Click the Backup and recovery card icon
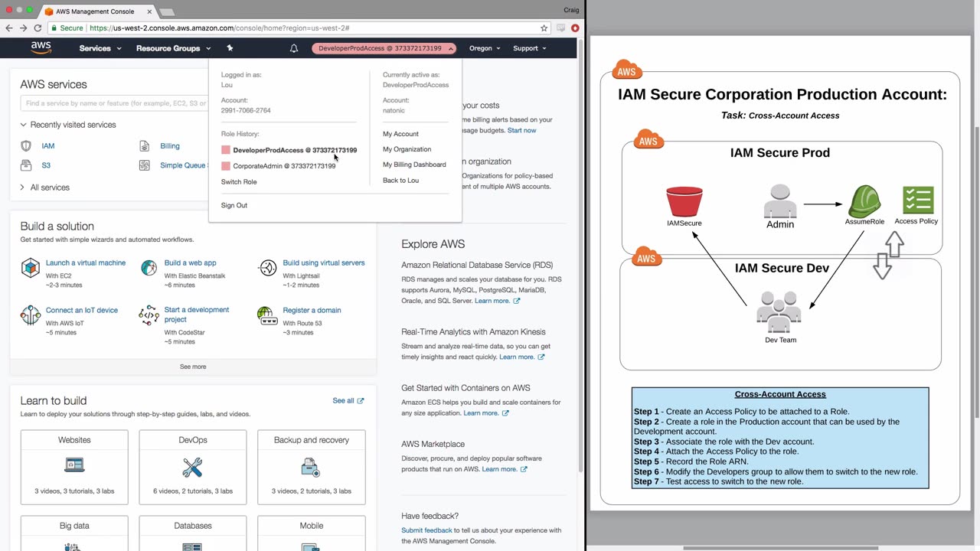The image size is (980, 551). tap(311, 466)
